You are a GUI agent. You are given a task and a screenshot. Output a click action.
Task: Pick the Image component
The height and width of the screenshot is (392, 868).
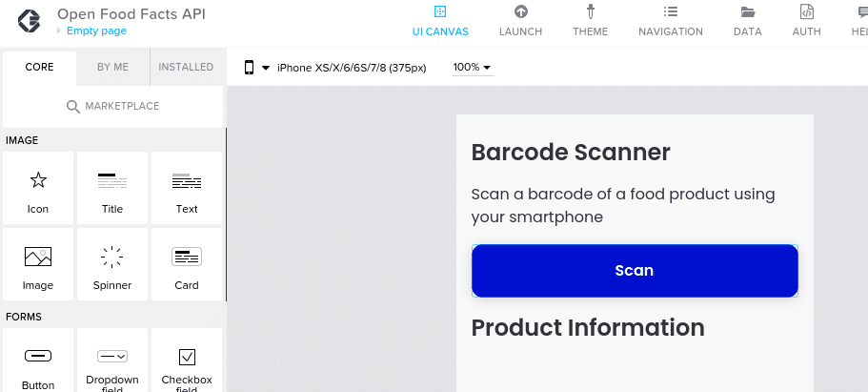click(38, 264)
